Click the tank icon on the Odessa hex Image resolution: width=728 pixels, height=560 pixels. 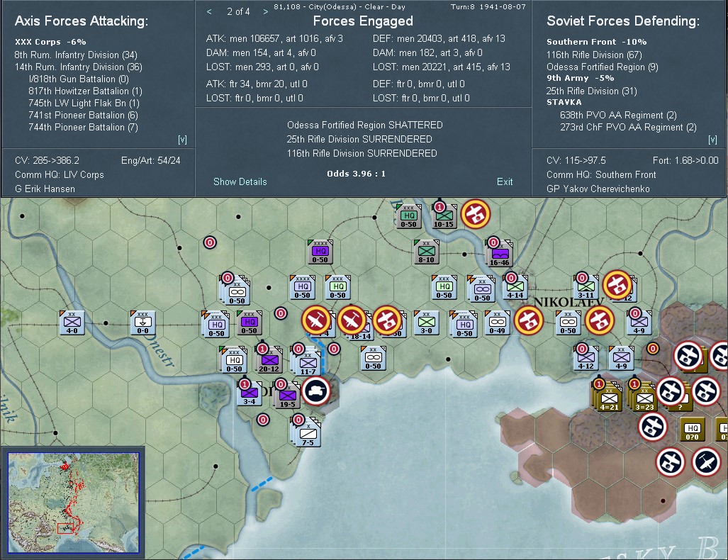(x=316, y=391)
